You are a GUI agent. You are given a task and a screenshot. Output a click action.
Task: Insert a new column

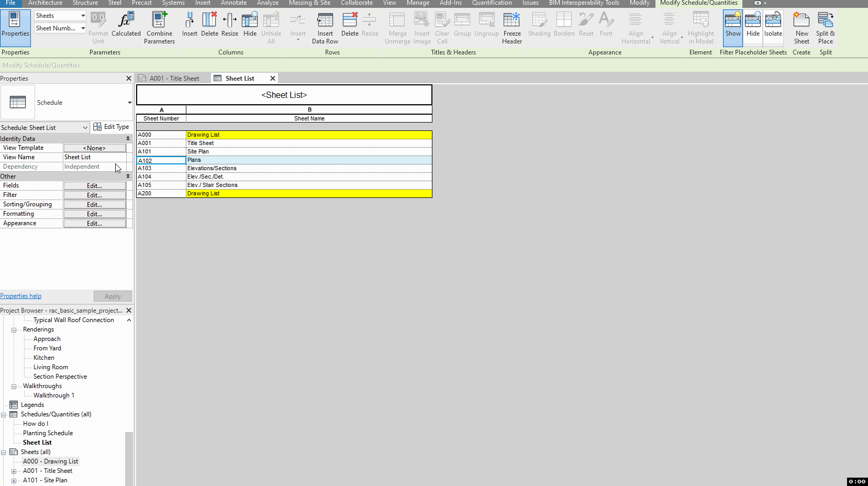point(190,25)
